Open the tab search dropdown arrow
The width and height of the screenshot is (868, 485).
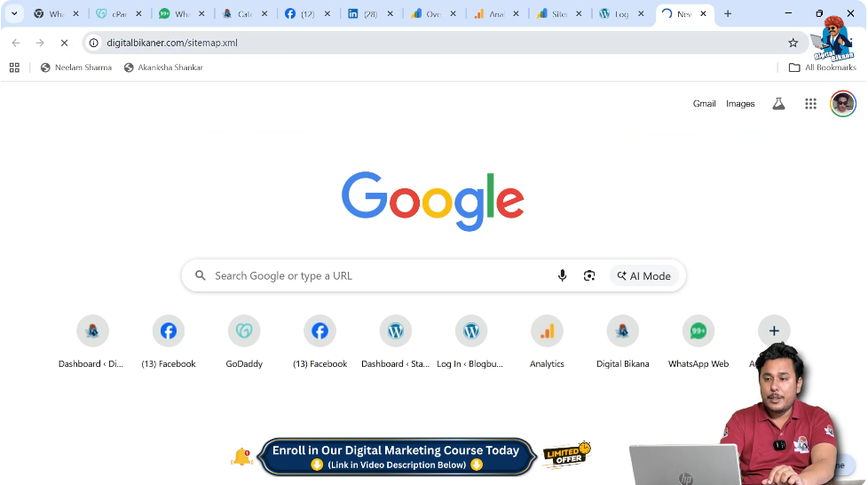pyautogui.click(x=14, y=14)
